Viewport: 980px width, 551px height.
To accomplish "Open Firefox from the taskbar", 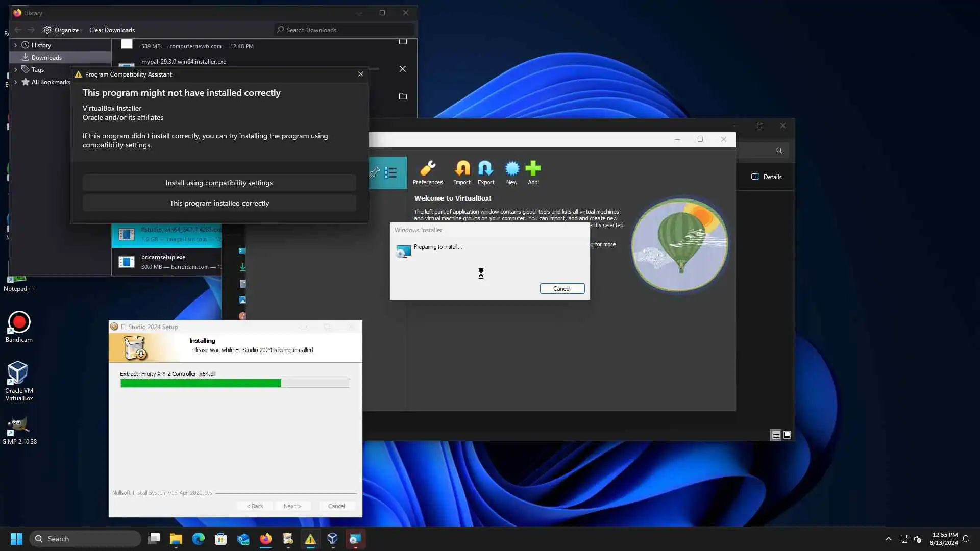I will tap(265, 539).
